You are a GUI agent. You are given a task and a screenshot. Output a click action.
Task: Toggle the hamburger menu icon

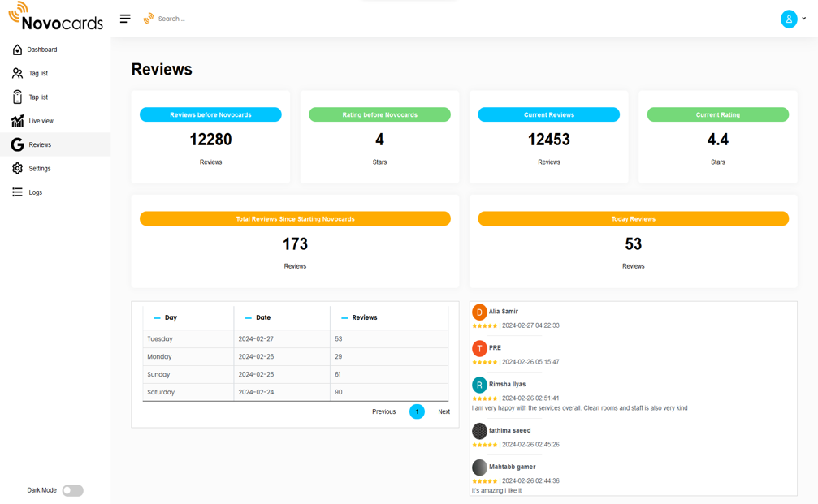point(125,19)
